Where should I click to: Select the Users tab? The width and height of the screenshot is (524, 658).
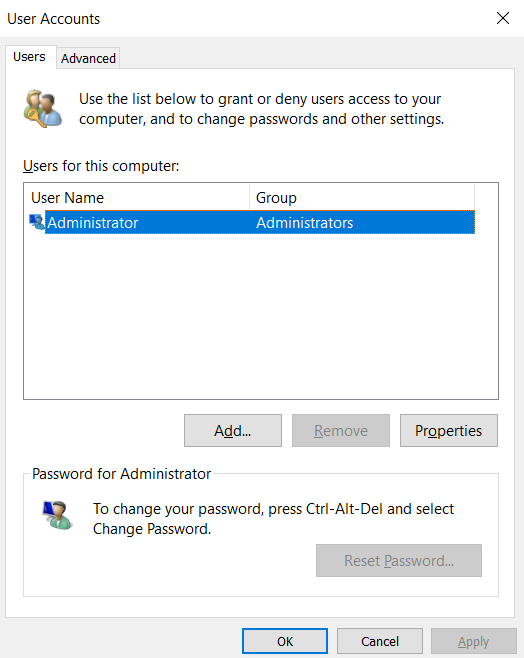tap(29, 57)
